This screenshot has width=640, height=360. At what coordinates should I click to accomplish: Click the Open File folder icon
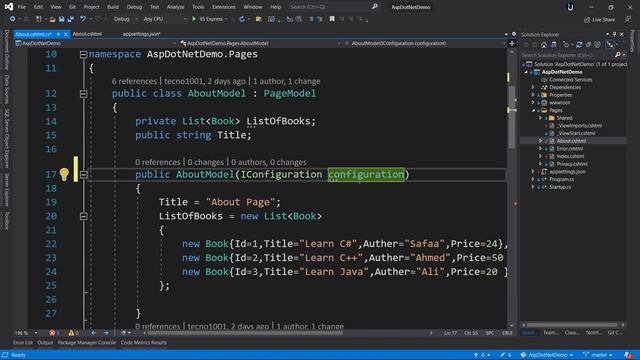click(52, 19)
